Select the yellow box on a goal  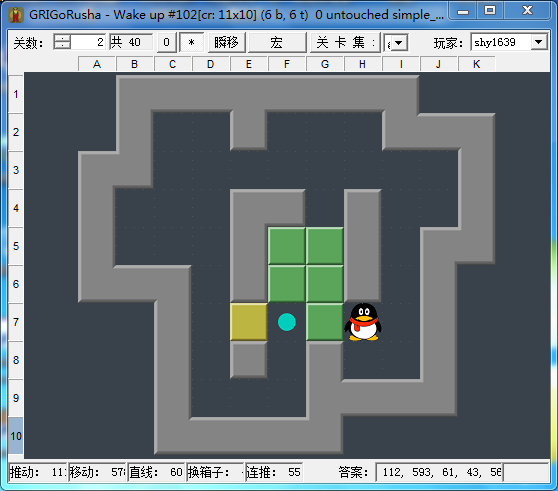click(249, 322)
